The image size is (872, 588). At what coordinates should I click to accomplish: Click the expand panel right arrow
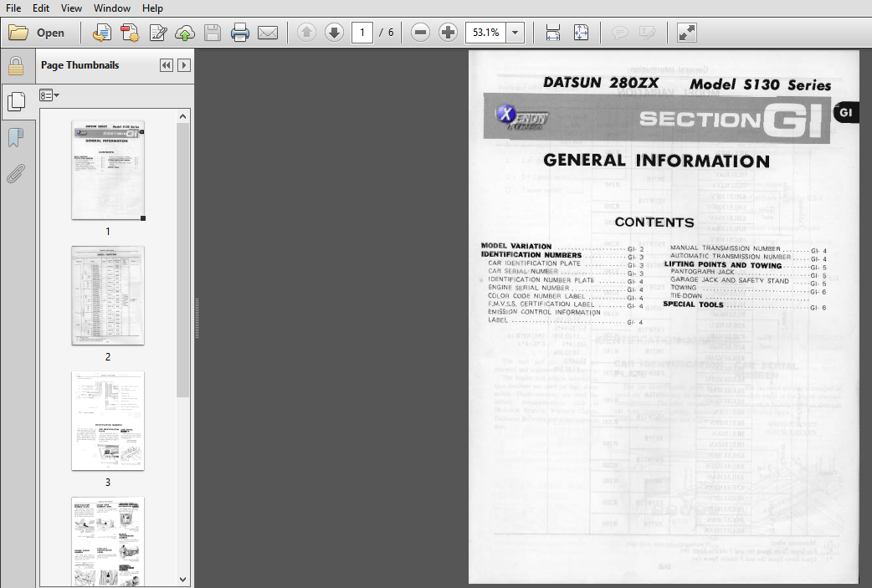point(184,65)
